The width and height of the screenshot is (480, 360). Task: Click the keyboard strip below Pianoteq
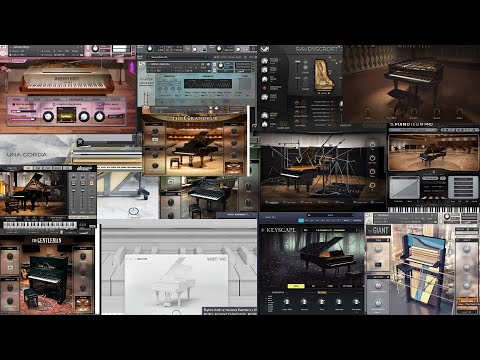(433, 209)
